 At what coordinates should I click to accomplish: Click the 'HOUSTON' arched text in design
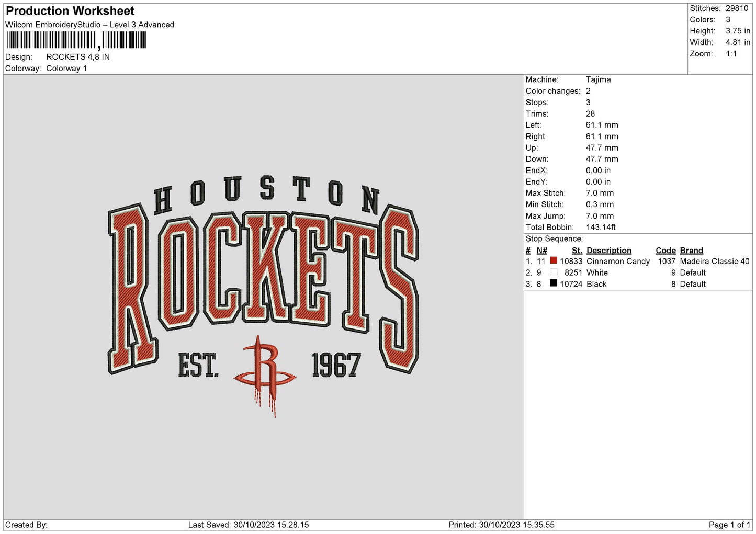267,196
